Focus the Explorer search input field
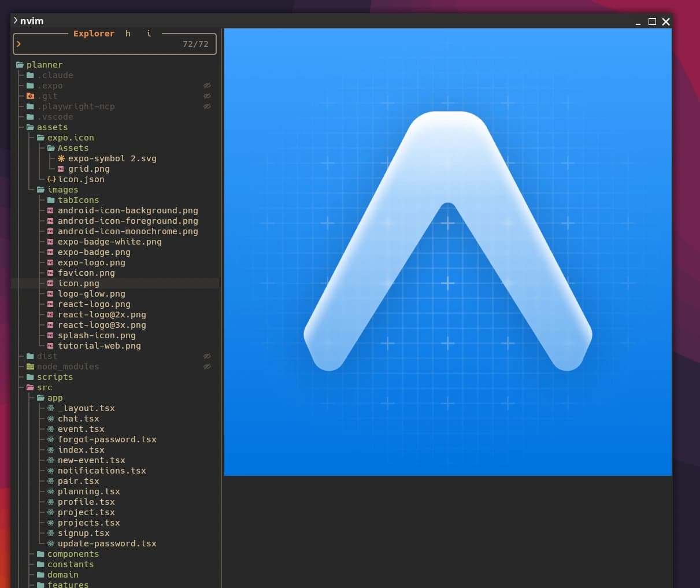700x588 pixels. pos(114,44)
